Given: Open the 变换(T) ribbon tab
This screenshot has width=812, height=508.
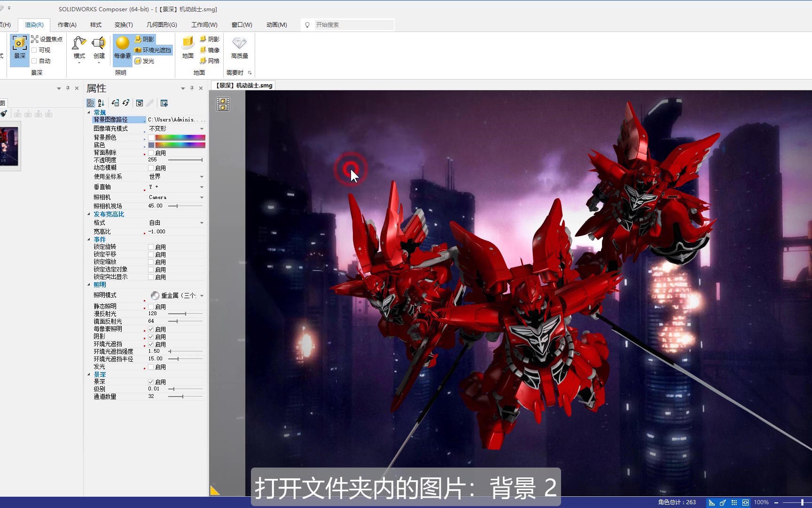Looking at the screenshot, I should pyautogui.click(x=124, y=25).
